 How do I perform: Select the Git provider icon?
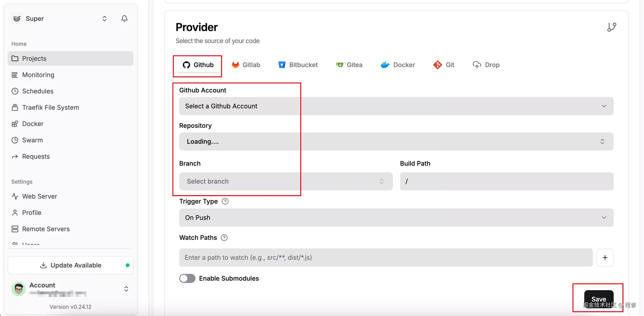[437, 65]
